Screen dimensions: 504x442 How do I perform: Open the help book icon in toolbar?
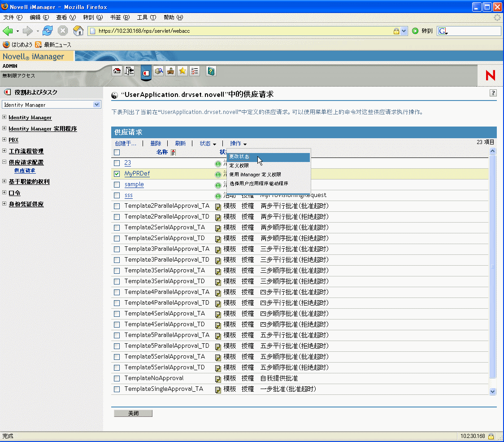211,71
